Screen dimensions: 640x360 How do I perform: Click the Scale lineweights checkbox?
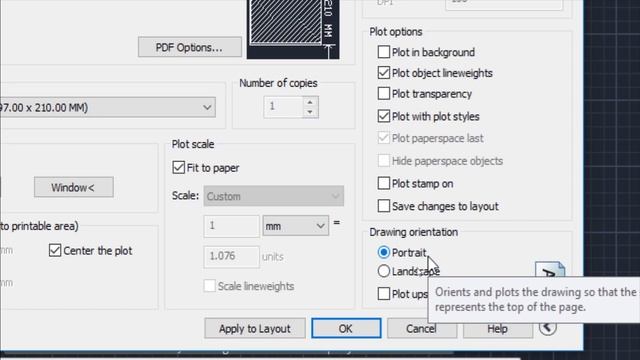coord(209,286)
